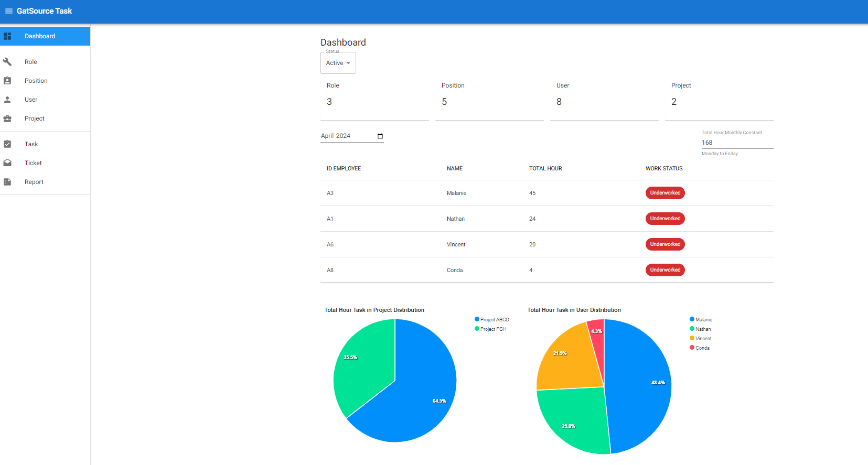Click the Role count card showing 3
Image resolution: width=868 pixels, height=465 pixels.
[x=374, y=100]
